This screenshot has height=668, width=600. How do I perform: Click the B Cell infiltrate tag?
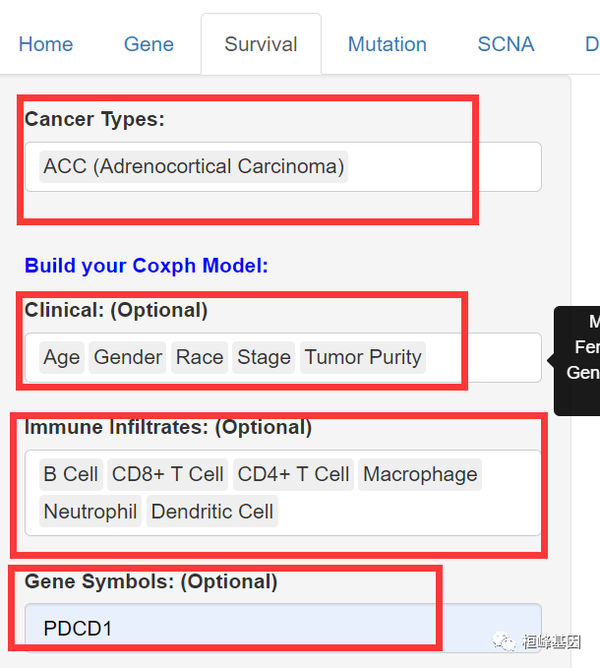click(x=71, y=474)
